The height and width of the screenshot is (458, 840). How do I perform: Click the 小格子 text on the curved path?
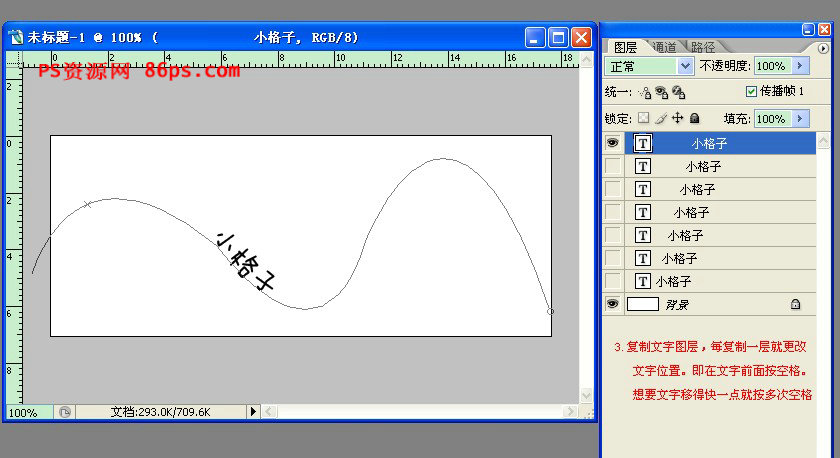(x=246, y=261)
